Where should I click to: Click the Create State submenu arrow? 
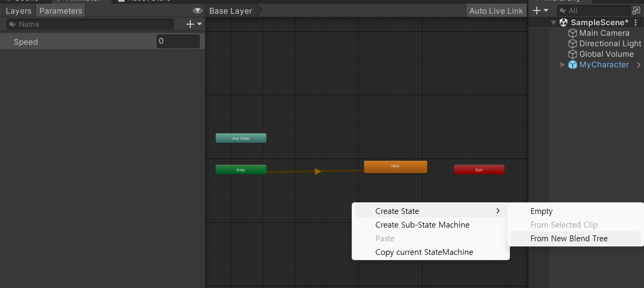coord(498,211)
